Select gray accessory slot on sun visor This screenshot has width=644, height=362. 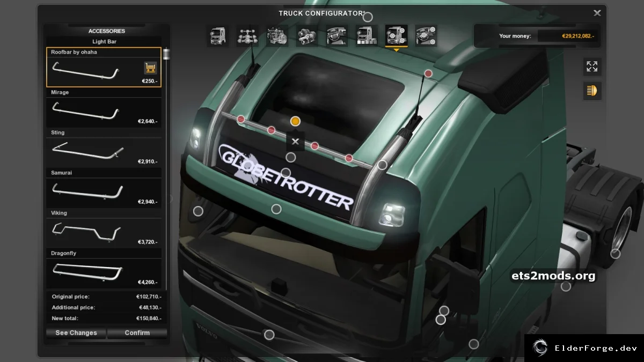coord(276,209)
